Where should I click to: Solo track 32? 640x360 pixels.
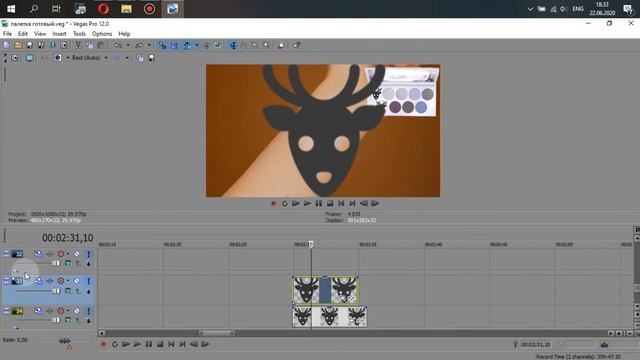[x=89, y=254]
